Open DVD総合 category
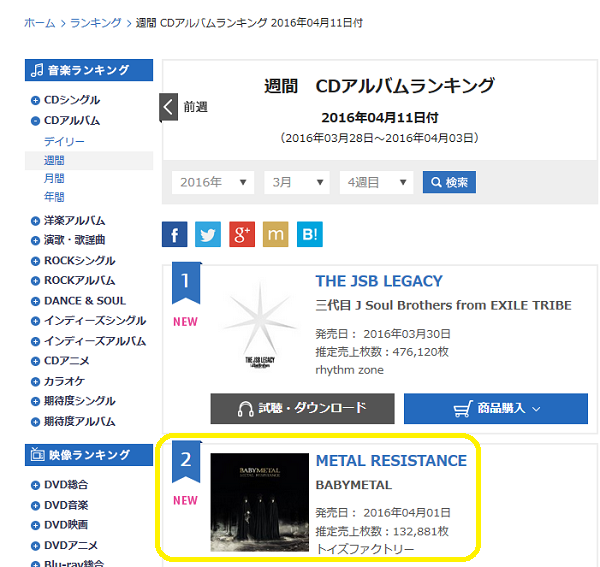Screen dimensions: 600x567 coord(66,485)
